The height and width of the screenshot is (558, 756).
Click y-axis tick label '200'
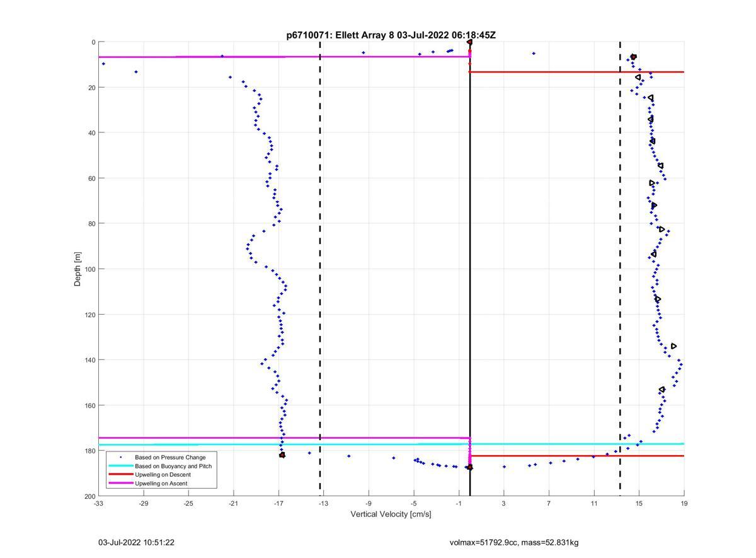[89, 496]
